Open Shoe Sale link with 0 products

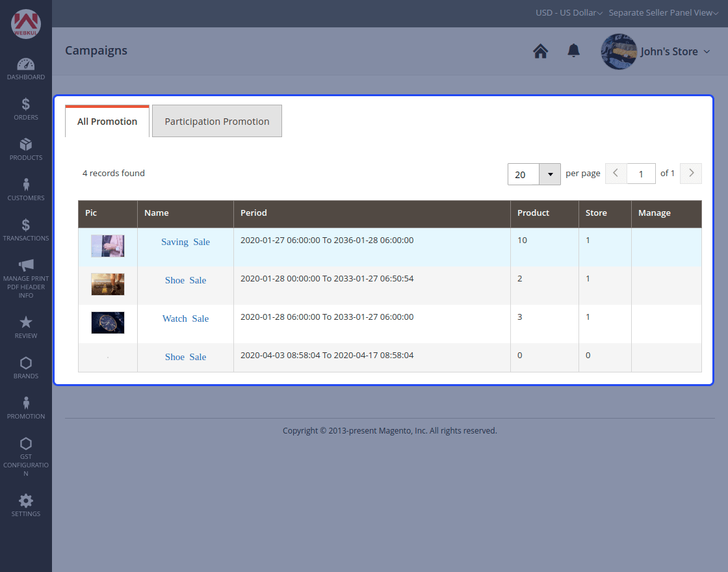coord(186,357)
